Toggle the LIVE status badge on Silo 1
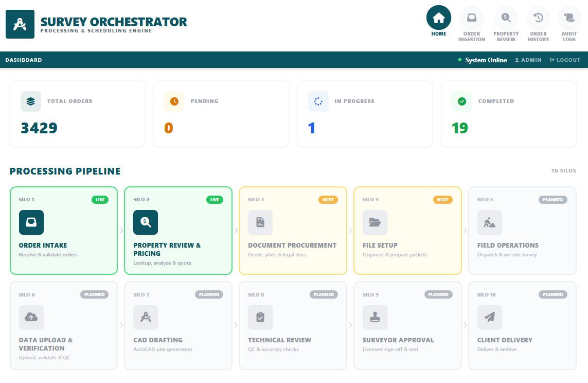 click(x=100, y=200)
